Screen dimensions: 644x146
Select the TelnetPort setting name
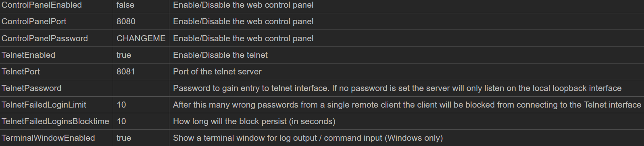(21, 72)
